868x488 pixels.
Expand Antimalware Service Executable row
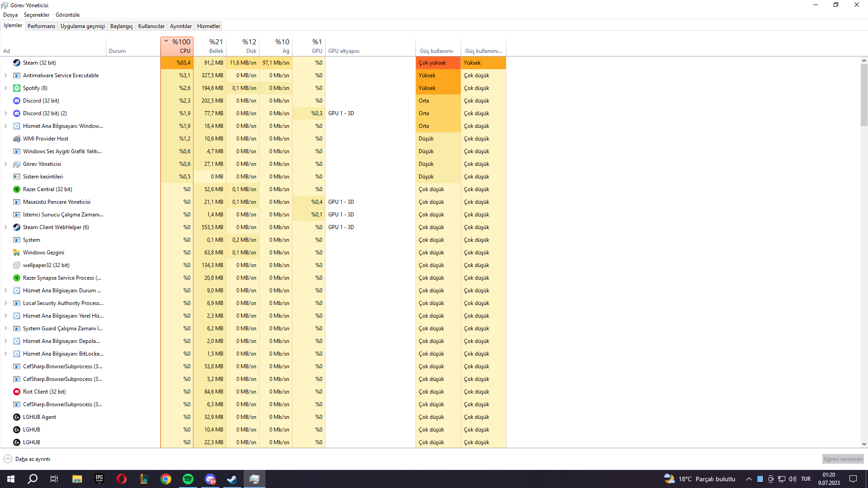click(5, 75)
